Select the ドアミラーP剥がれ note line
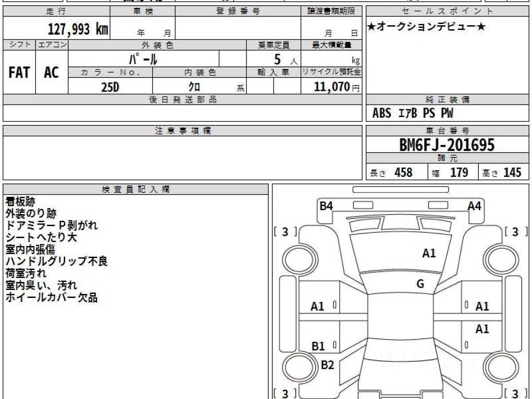The image size is (532, 399). point(51,226)
